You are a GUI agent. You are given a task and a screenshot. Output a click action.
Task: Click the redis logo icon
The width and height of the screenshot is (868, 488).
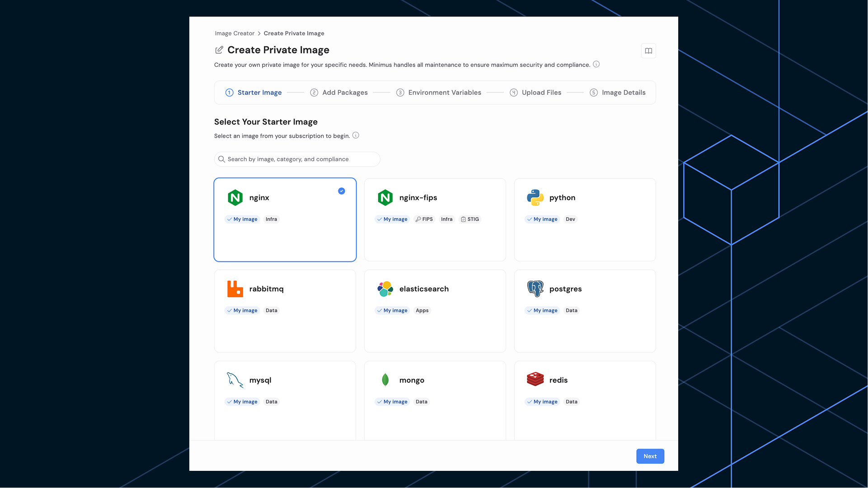coord(535,379)
